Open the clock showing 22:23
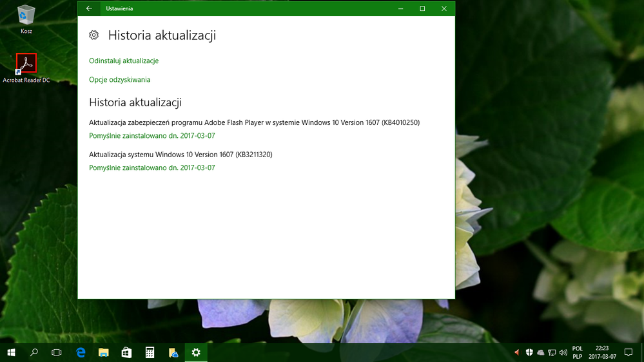Viewport: 644px width, 362px height. coord(602,352)
